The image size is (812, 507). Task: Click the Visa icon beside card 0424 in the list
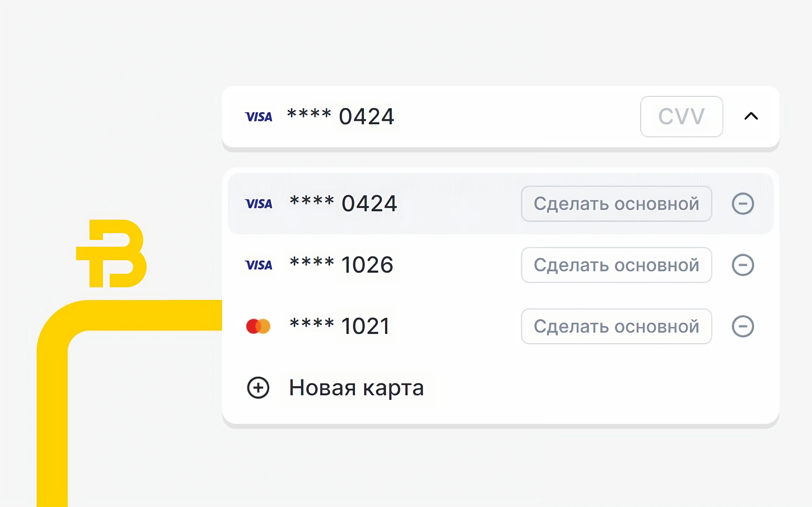pyautogui.click(x=258, y=204)
